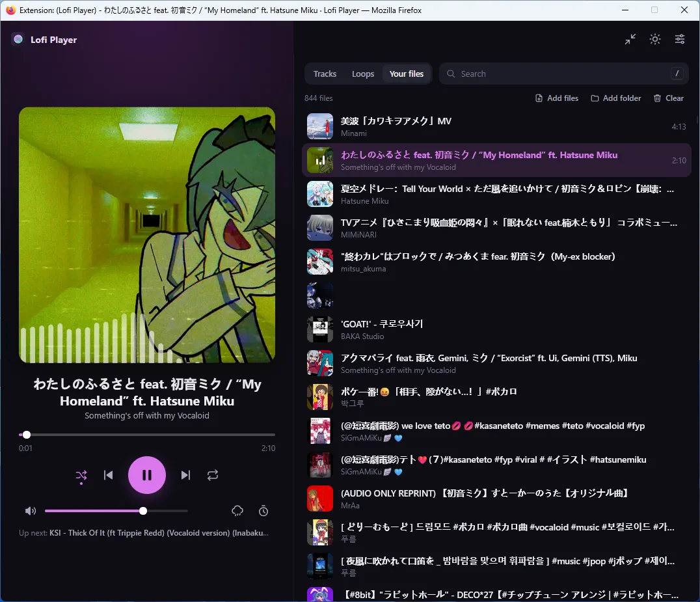
Task: Mute the volume speaker icon
Action: coord(31,511)
